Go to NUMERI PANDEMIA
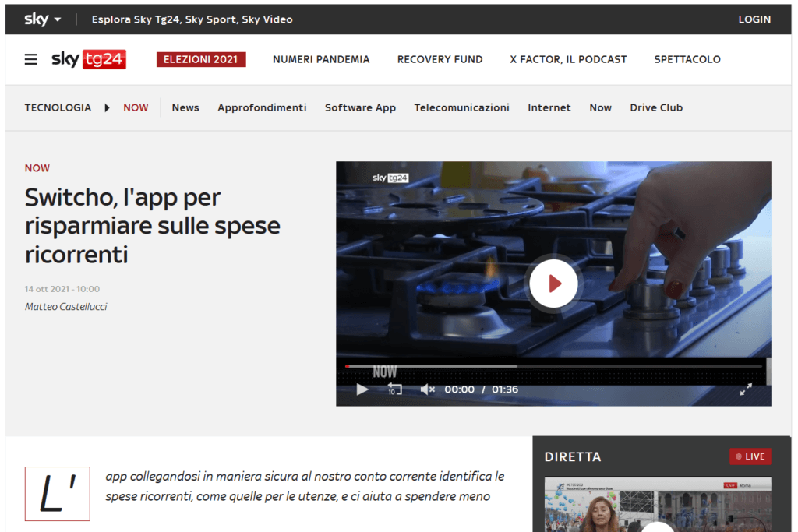This screenshot has height=532, width=798. [x=321, y=59]
